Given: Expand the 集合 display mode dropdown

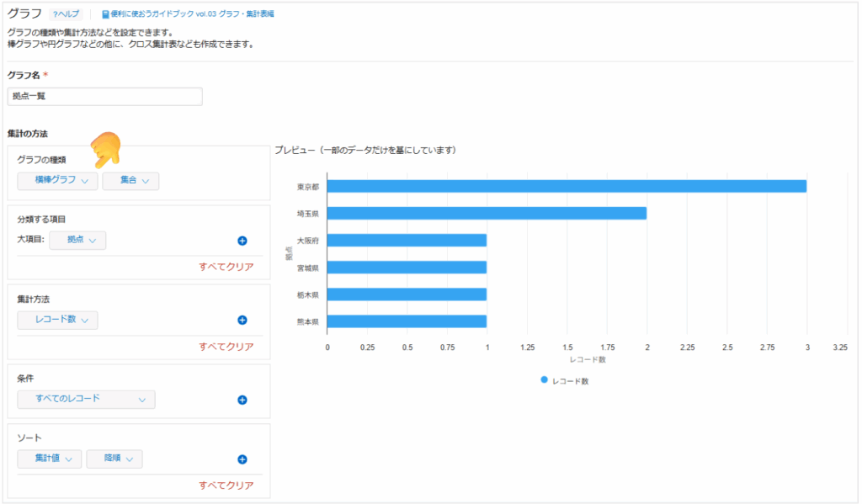Looking at the screenshot, I should [130, 180].
